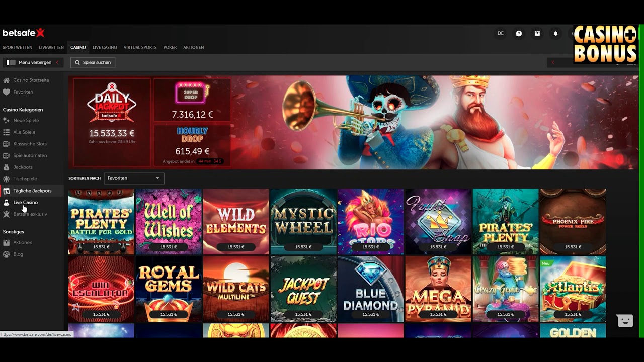Viewport: 644px width, 362px height.
Task: Click the Spiele suchen button
Action: pos(93,62)
